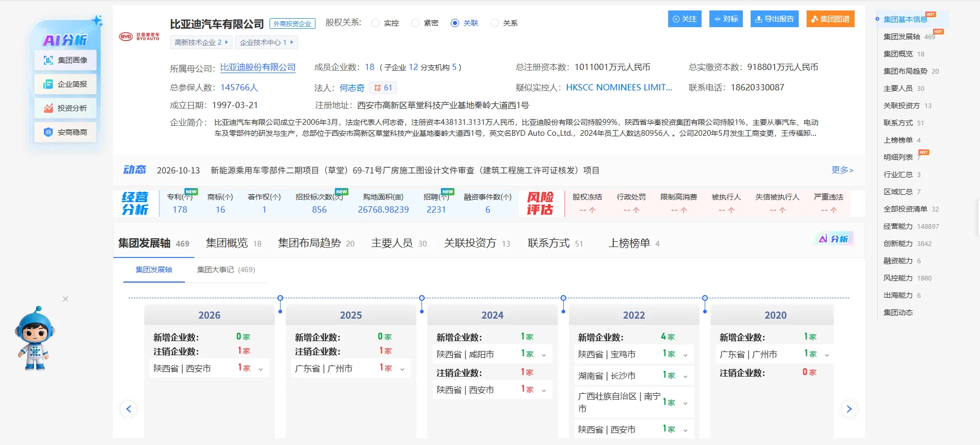The height and width of the screenshot is (445, 980).
Task: Expand 2024 陕西省 | 西安市 row
Action: [x=492, y=390]
